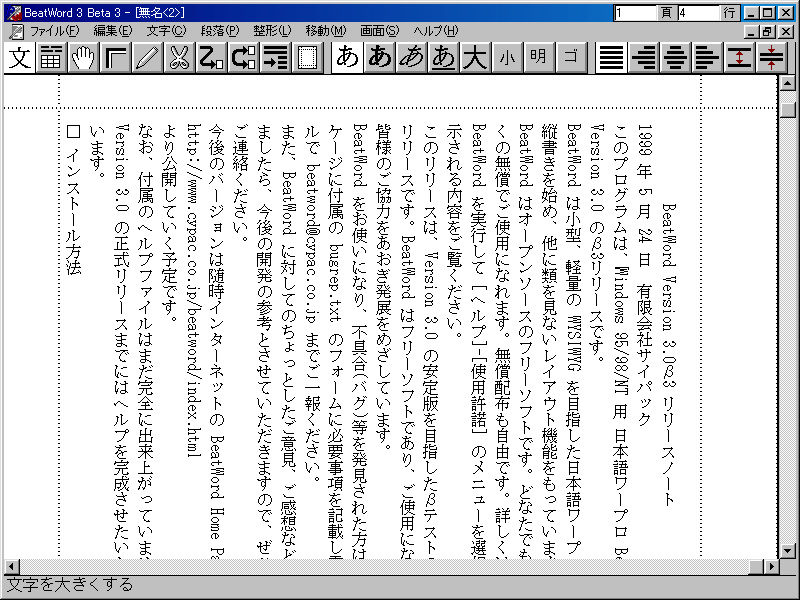Image resolution: width=800 pixels, height=600 pixels.
Task: Click the horizontal scrollbar left arrow
Action: (12, 566)
